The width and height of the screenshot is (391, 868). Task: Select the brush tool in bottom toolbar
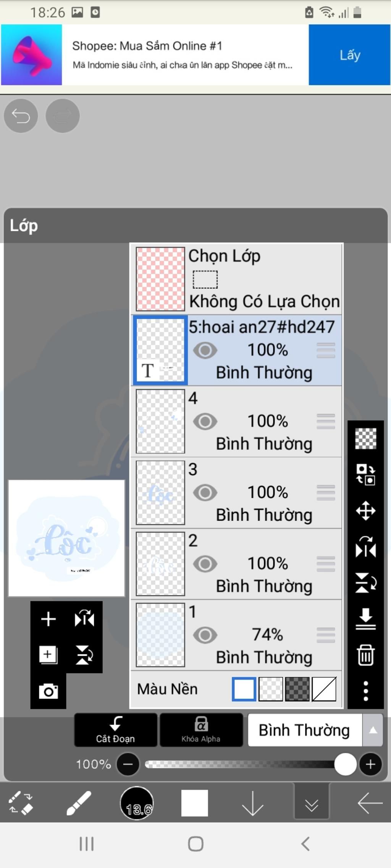click(78, 803)
